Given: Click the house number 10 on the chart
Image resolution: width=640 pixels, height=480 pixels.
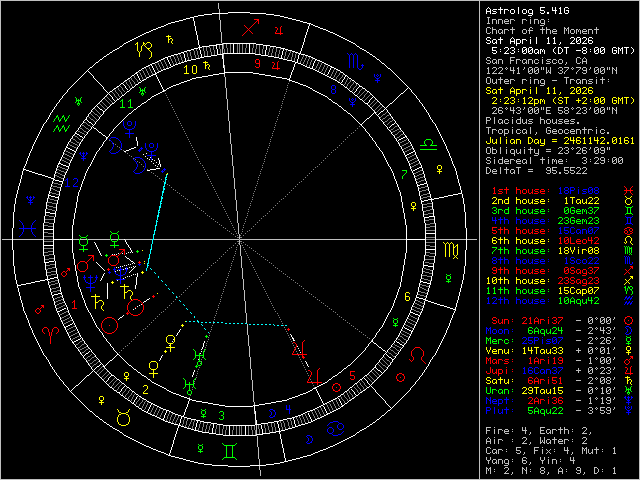Looking at the screenshot, I should coord(189,70).
